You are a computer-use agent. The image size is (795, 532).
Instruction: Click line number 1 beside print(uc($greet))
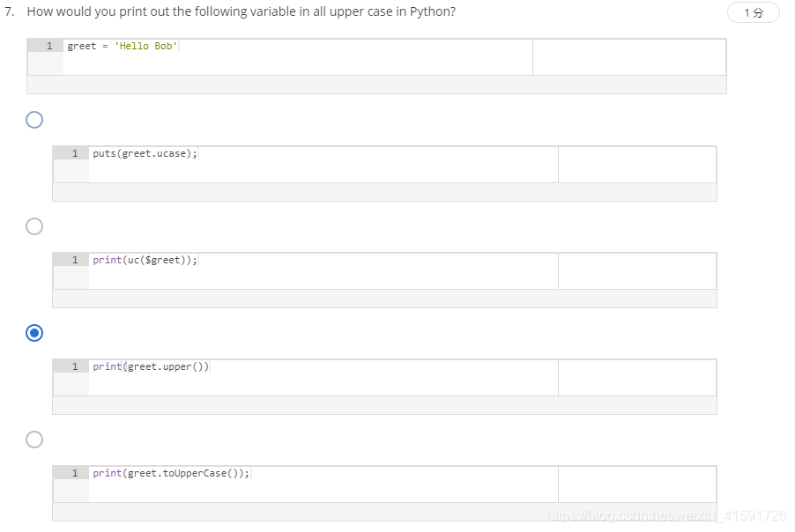[75, 259]
